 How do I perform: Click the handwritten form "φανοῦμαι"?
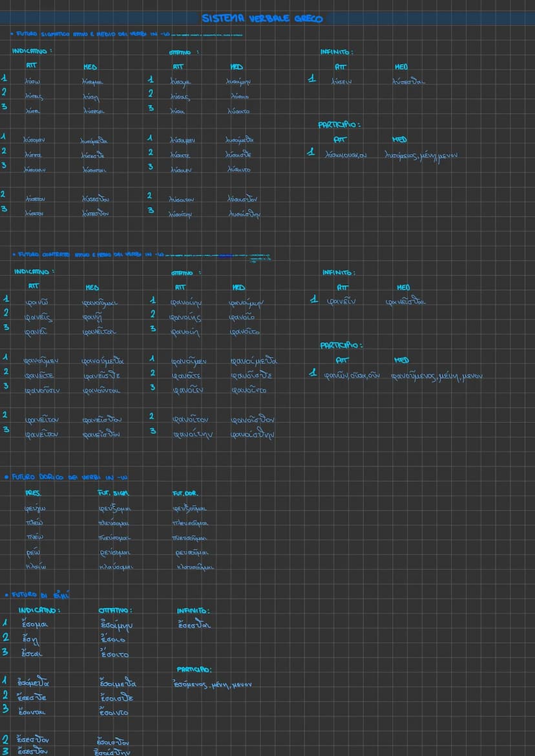pos(100,303)
